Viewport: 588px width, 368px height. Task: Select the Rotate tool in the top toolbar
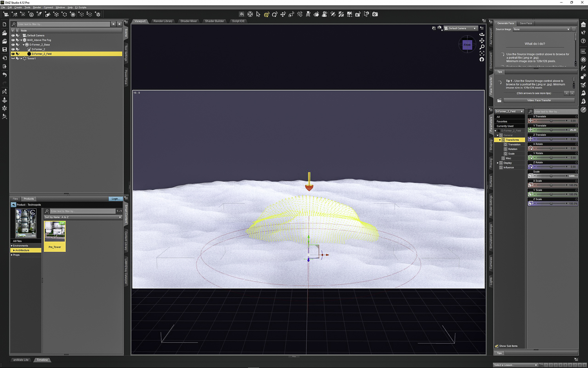275,15
